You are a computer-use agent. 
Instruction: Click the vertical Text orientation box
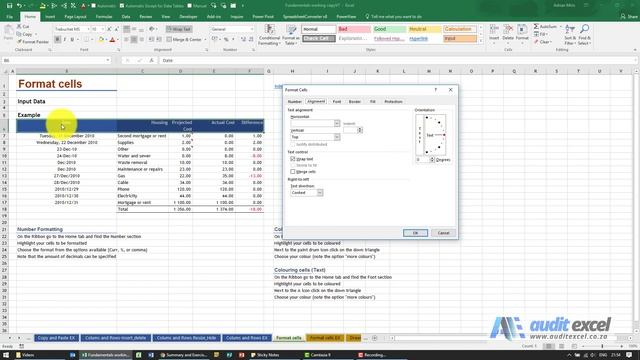420,135
